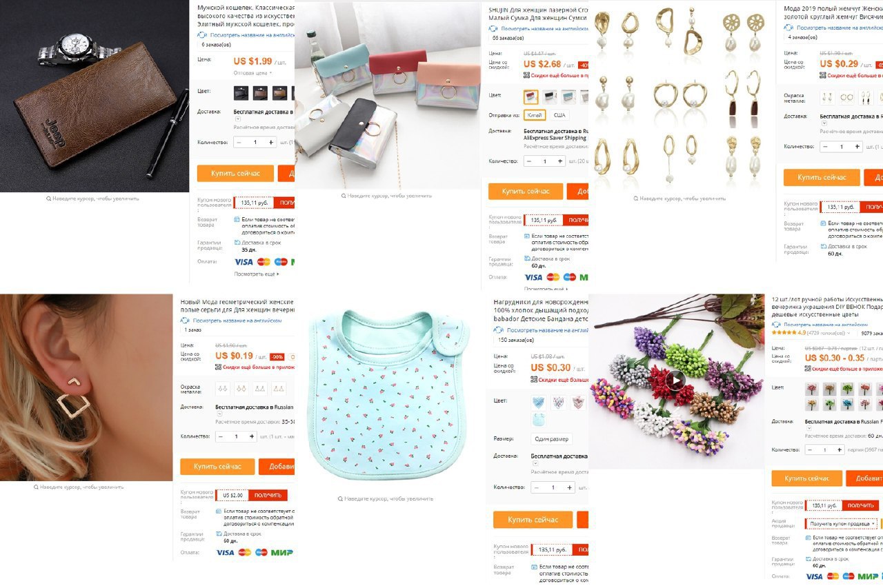
Task: Decrease quantity in the pearl earrings listing
Action: point(825,146)
